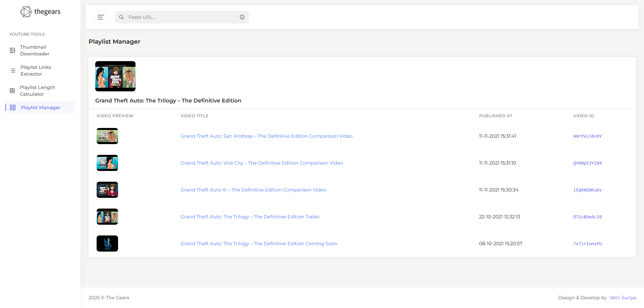The height and width of the screenshot is (308, 644).
Task: Click the large playlist cover thumbnail
Action: pos(115,76)
